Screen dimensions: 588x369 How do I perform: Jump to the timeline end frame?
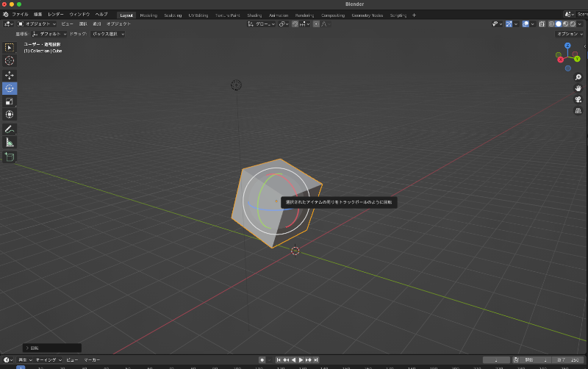316,360
